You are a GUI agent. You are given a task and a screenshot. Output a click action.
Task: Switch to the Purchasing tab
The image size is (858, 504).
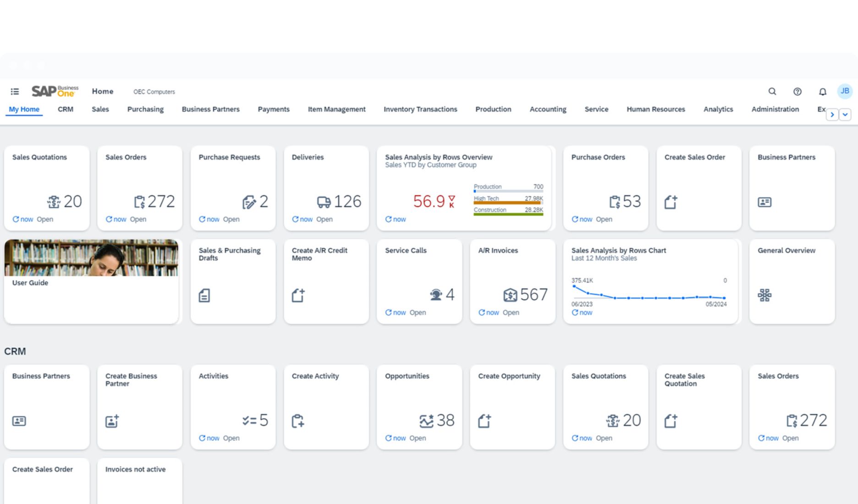[x=145, y=109]
